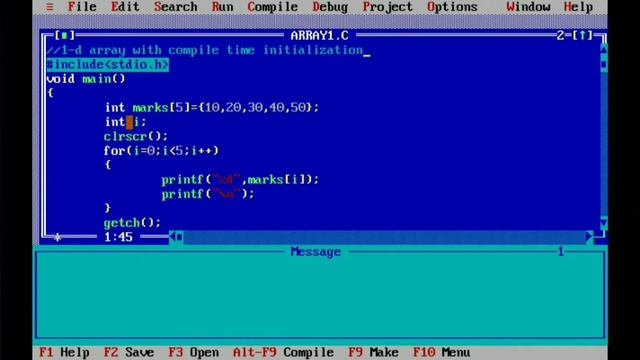
Task: Open the Debug menu
Action: [x=330, y=7]
